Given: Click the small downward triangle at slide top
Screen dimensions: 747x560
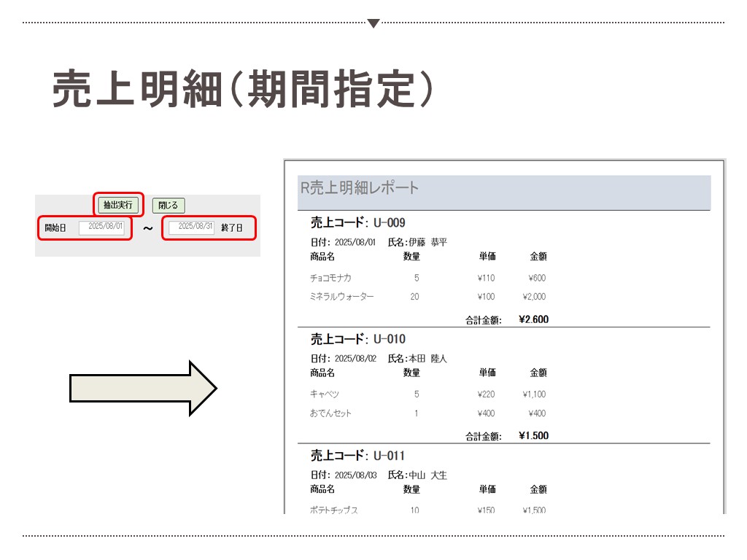Looking at the screenshot, I should (373, 23).
